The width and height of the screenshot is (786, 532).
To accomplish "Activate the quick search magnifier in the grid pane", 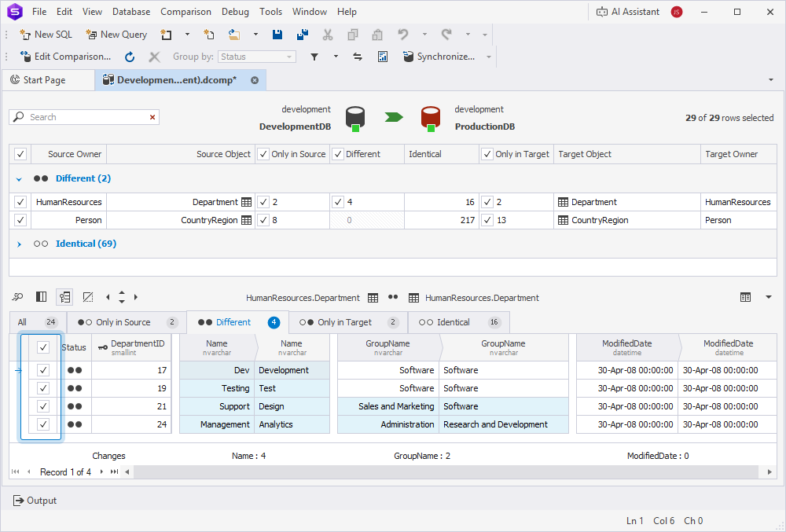I will tap(17, 297).
